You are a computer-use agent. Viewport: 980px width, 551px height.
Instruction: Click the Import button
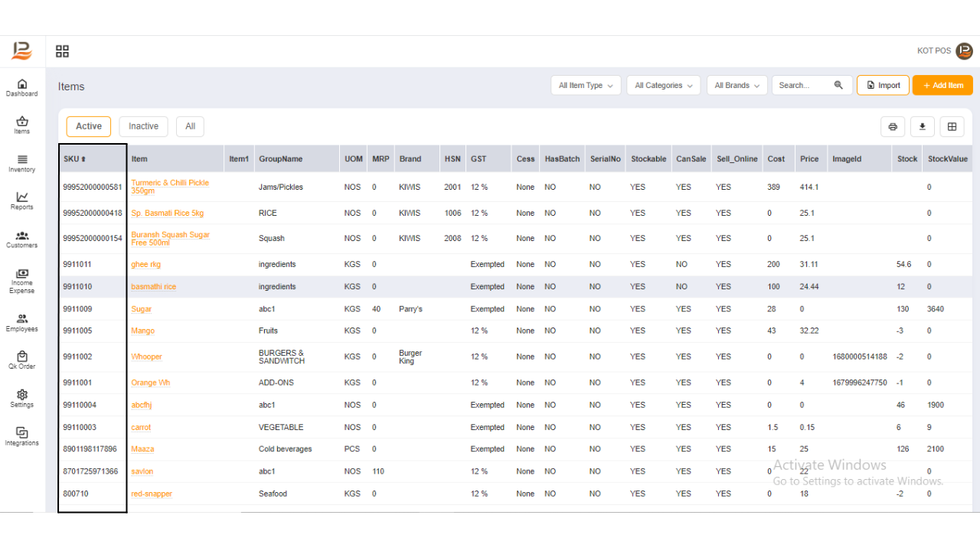[x=883, y=85]
